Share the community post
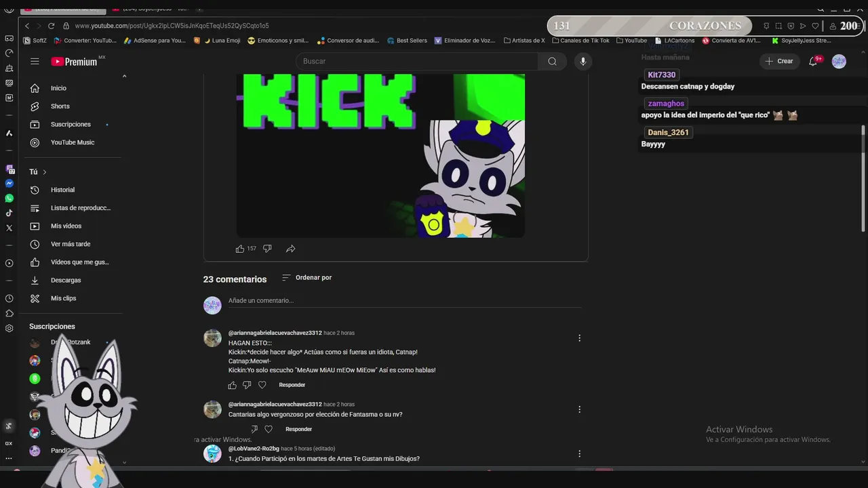The width and height of the screenshot is (868, 488). coord(290,249)
